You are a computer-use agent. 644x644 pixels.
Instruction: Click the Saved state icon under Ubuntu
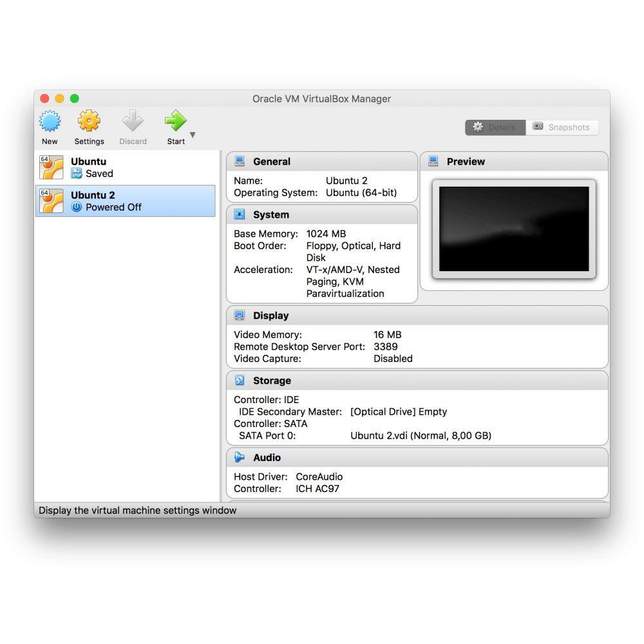coord(77,174)
